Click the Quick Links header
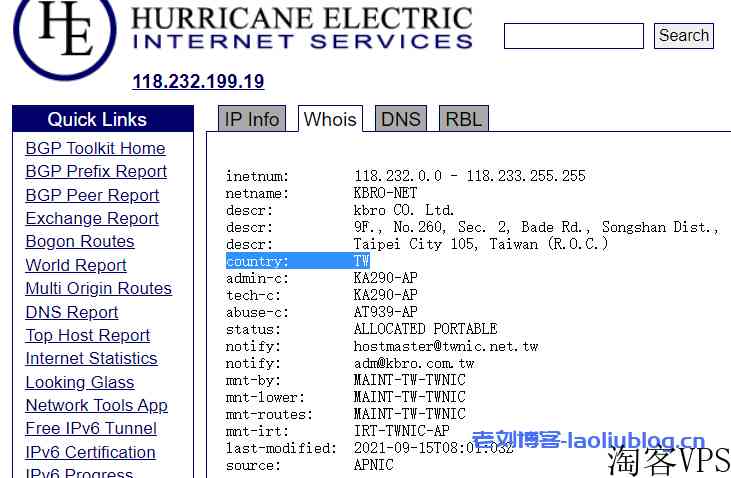The width and height of the screenshot is (731, 478). click(103, 119)
